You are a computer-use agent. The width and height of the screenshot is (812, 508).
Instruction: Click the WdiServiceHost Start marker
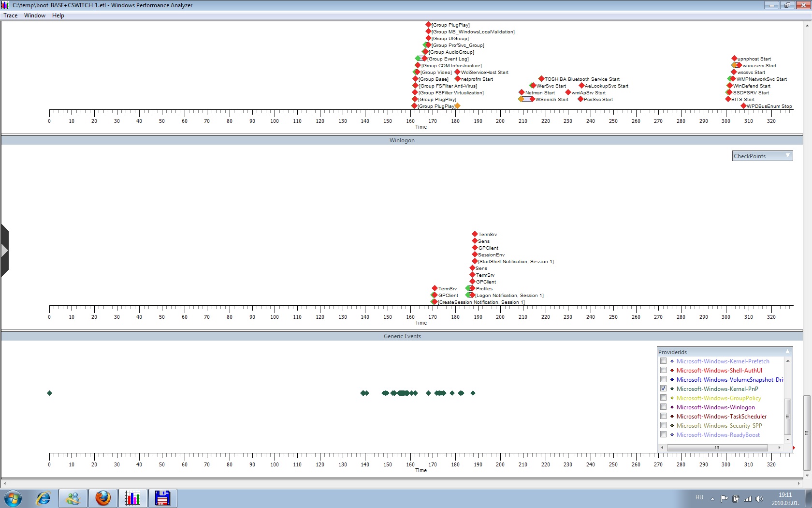pos(458,72)
